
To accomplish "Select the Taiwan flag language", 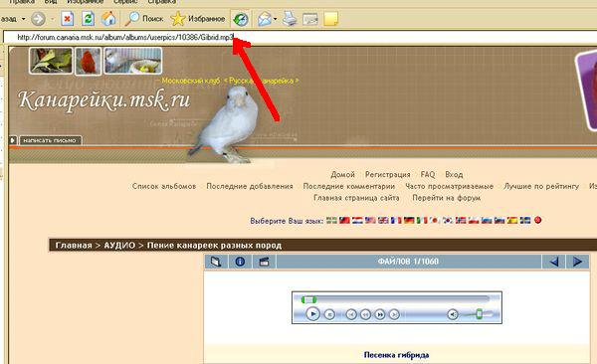I will click(344, 220).
